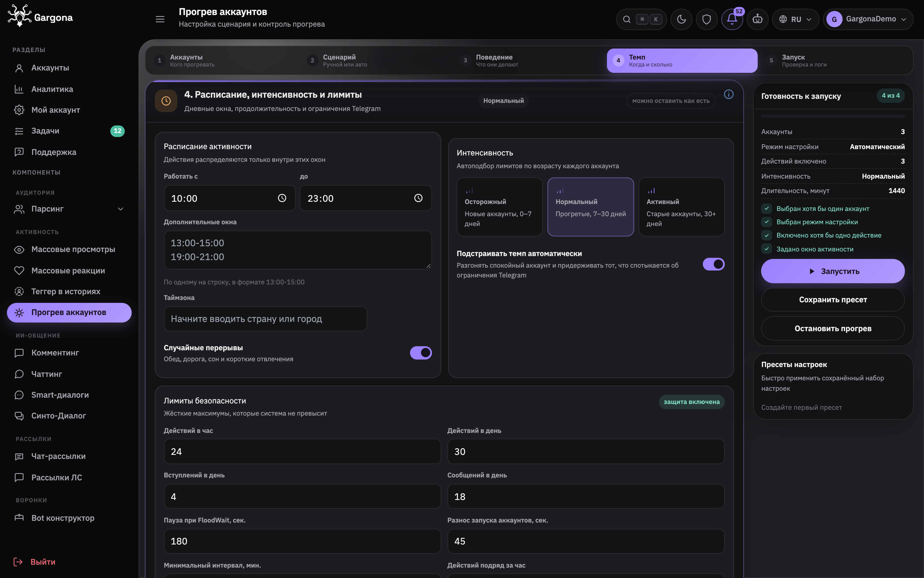This screenshot has width=924, height=578.
Task: Click the Разнос запуска аккаунтов field
Action: click(586, 541)
